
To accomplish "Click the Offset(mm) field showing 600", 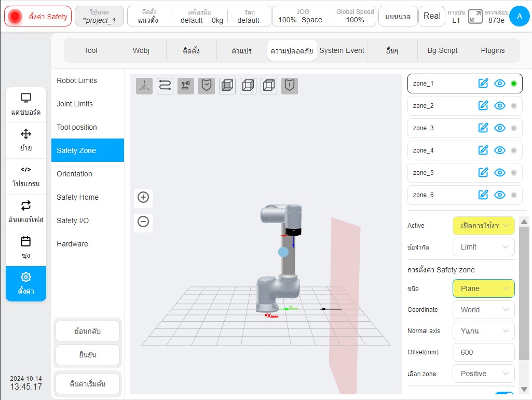I will tap(484, 352).
